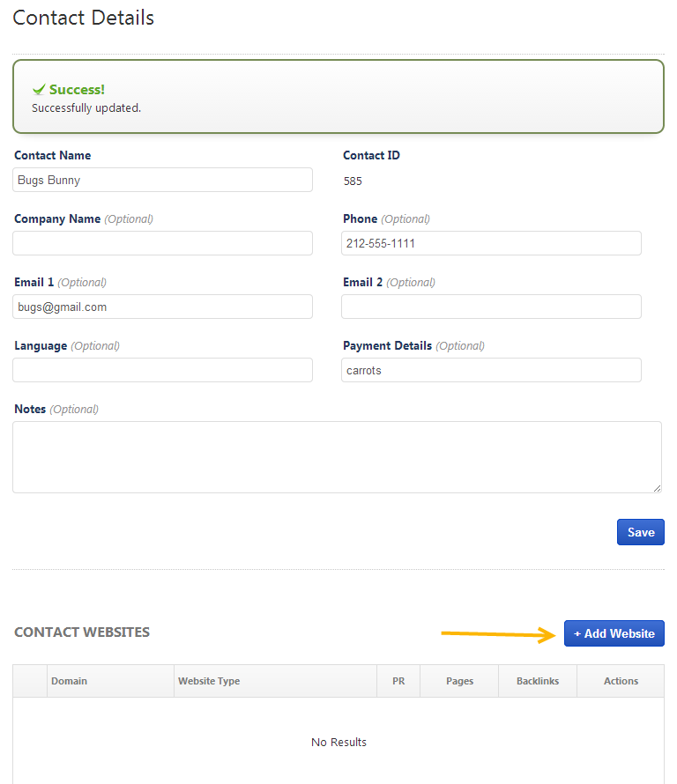Click the Contact Name input field
The width and height of the screenshot is (677, 784).
click(162, 180)
